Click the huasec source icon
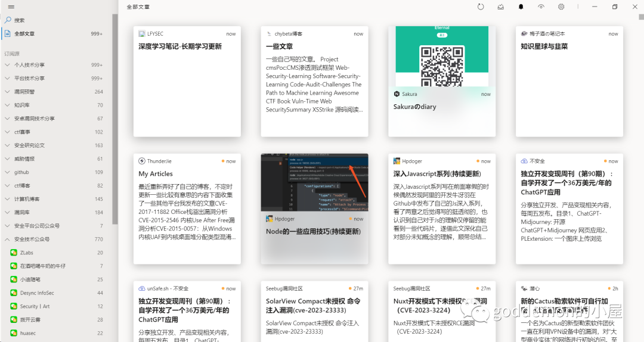The image size is (644, 342). point(14,333)
